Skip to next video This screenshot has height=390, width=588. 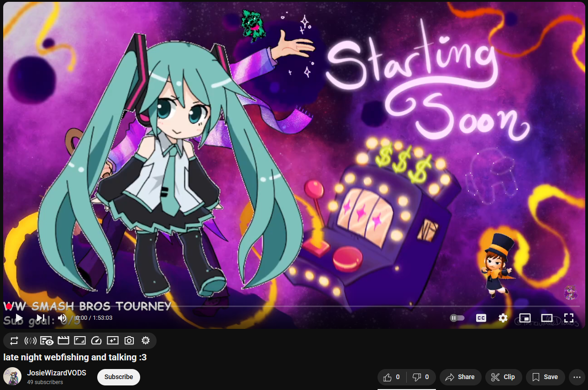(x=41, y=318)
